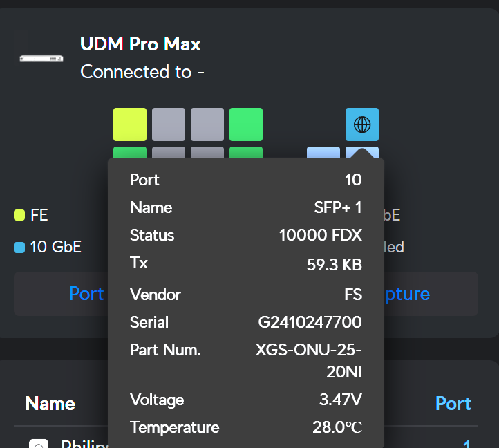Click the UDM Pro Max device title
Image resolution: width=499 pixels, height=448 pixels.
(140, 44)
